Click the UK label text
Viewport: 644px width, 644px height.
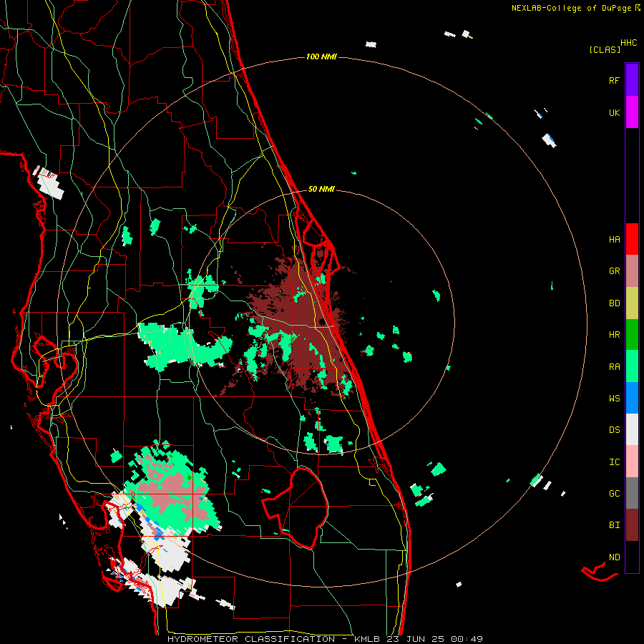coord(614,112)
